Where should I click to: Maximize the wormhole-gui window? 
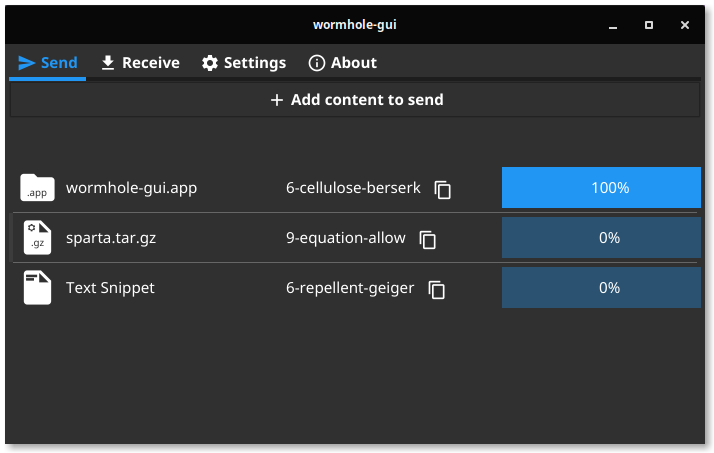[x=649, y=25]
